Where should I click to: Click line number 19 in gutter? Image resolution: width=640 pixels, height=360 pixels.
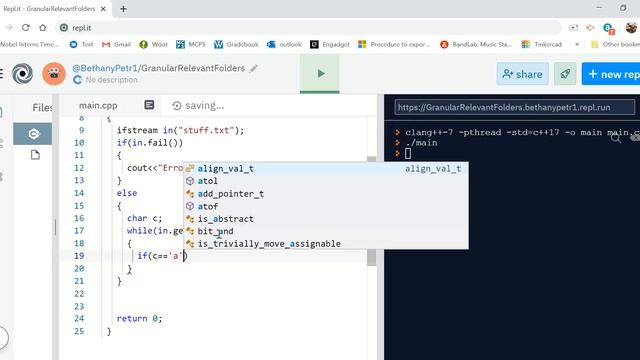(79, 256)
